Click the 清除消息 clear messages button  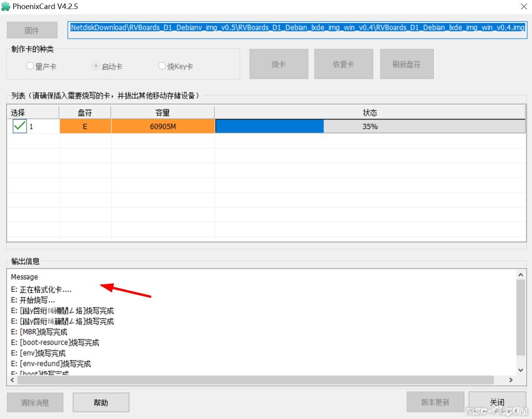coord(35,402)
